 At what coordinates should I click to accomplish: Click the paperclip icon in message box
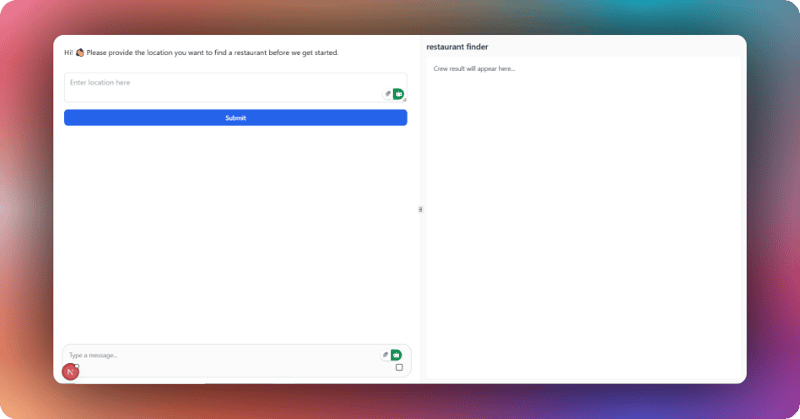385,355
